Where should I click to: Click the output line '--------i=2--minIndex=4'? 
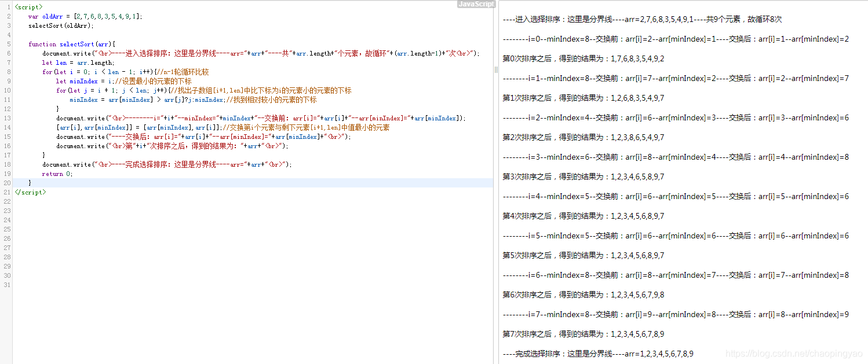(x=676, y=117)
